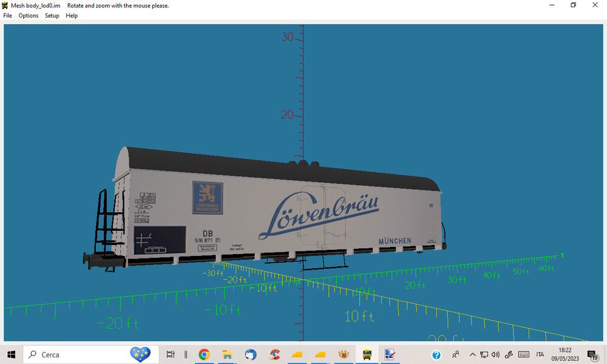Restore down the mesh viewer window

(x=574, y=5)
